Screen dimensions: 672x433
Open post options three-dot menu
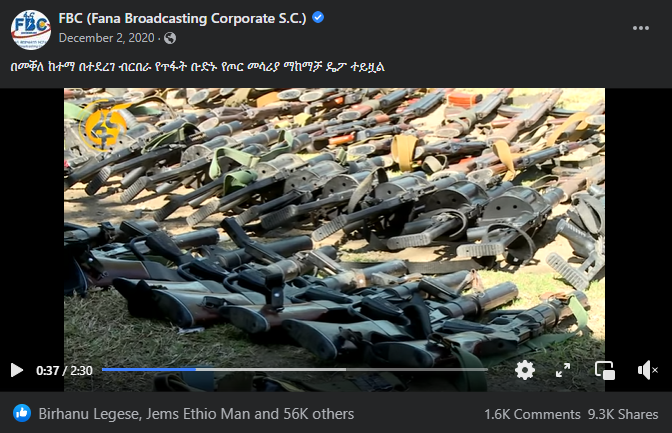coord(641,28)
